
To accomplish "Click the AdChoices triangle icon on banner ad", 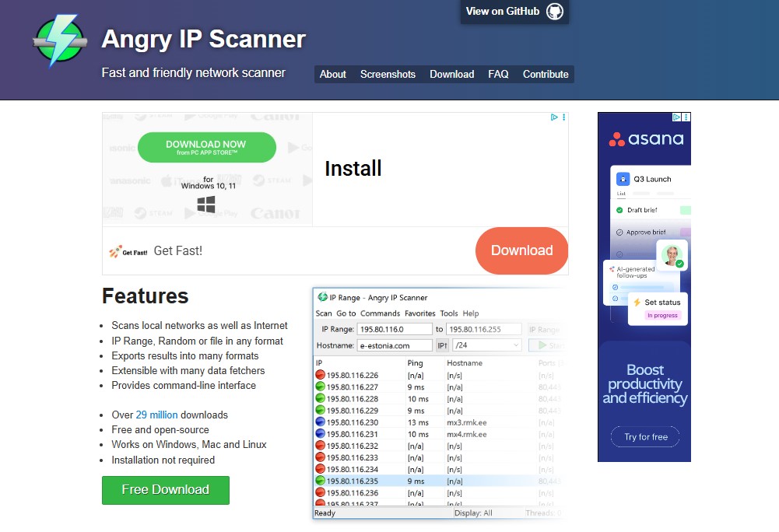I will point(554,117).
